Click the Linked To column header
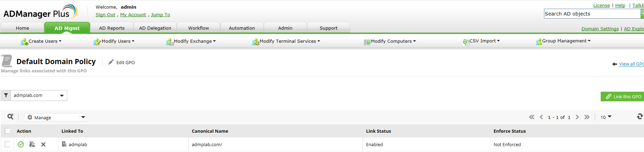The width and height of the screenshot is (644, 152). tap(72, 131)
